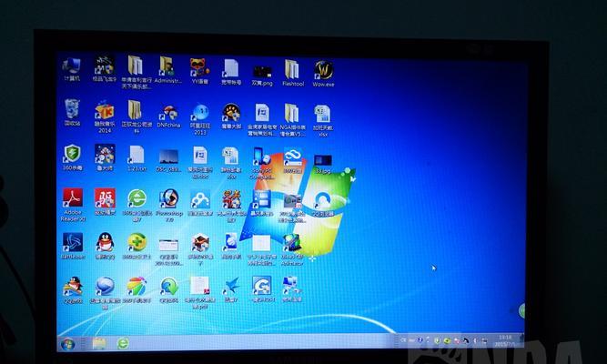Launch the Kuwo Music 2014 shortcut

click(x=105, y=112)
